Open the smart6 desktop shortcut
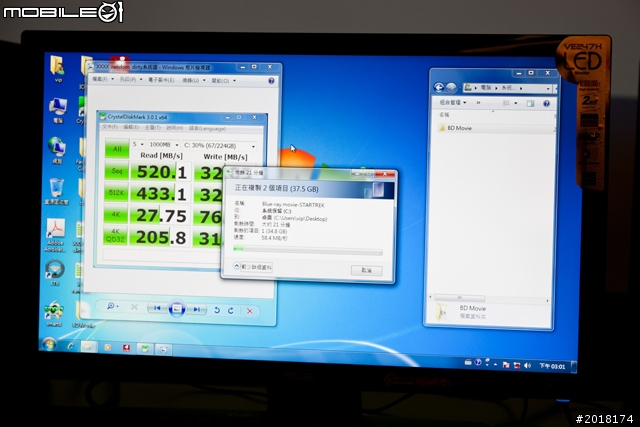Screen dimensions: 640x427 tap(54, 313)
